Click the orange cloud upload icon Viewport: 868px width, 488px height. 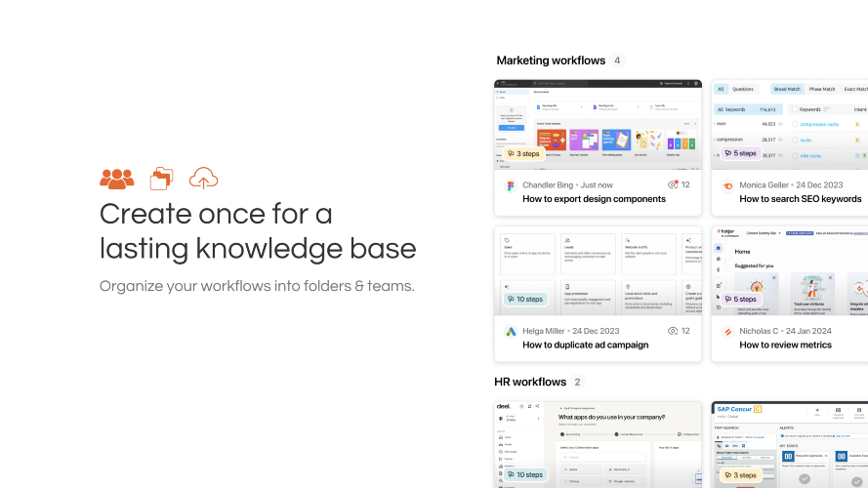(204, 179)
